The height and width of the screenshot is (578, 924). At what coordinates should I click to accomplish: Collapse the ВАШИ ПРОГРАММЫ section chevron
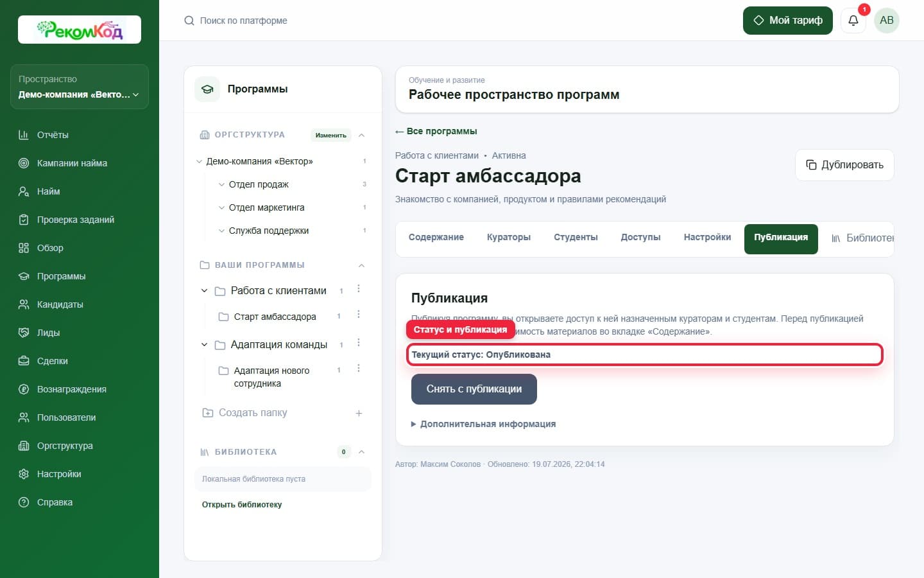(361, 265)
